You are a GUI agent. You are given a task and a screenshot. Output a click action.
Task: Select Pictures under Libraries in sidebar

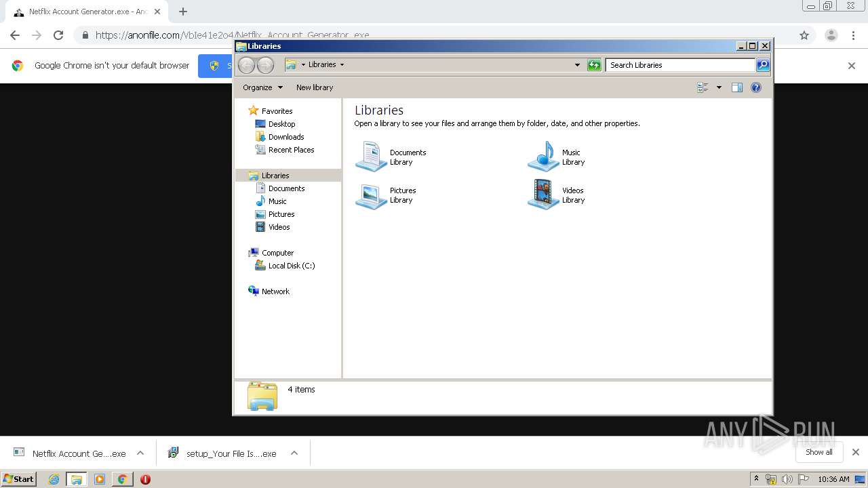pyautogui.click(x=281, y=214)
